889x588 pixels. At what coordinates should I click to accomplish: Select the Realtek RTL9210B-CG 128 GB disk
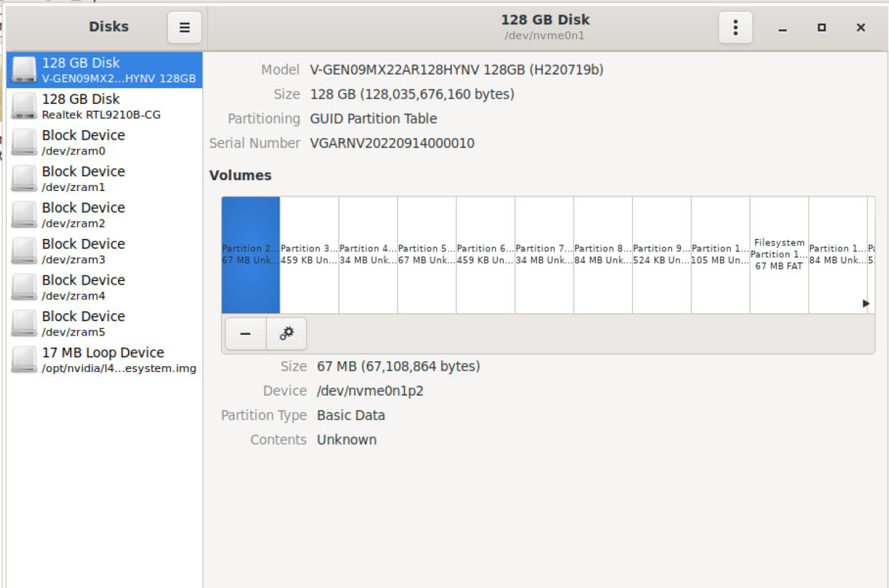click(104, 107)
